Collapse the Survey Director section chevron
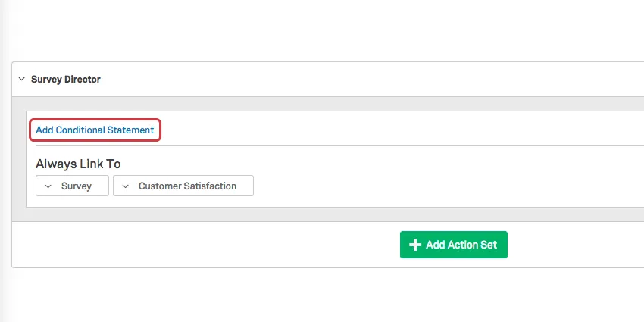The height and width of the screenshot is (322, 644). coord(20,79)
